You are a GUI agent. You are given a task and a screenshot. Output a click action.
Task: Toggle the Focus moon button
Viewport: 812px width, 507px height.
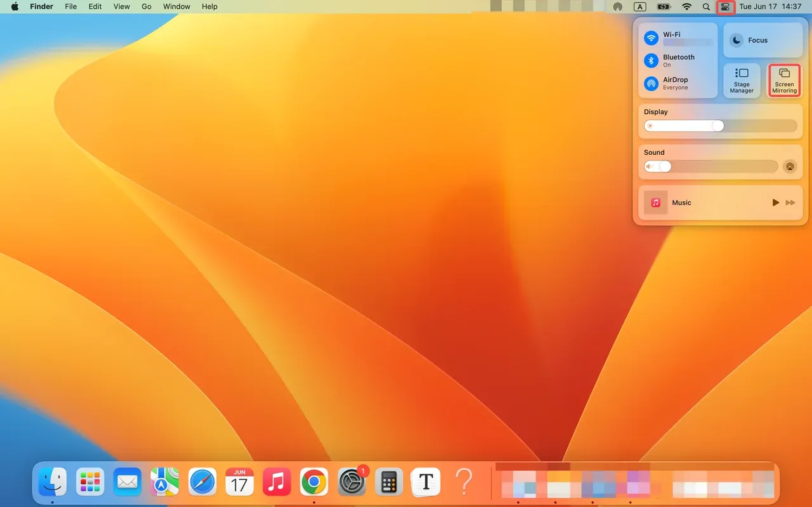click(x=736, y=40)
